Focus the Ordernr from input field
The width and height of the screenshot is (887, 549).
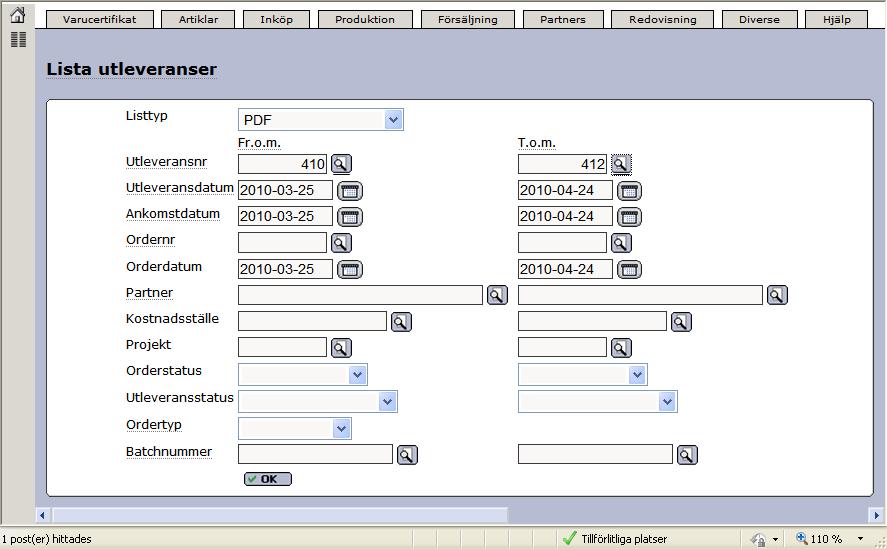(x=282, y=243)
